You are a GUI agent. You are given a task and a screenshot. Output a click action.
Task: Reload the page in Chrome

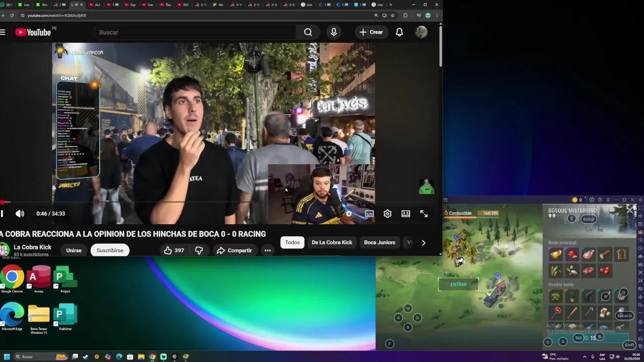point(12,16)
